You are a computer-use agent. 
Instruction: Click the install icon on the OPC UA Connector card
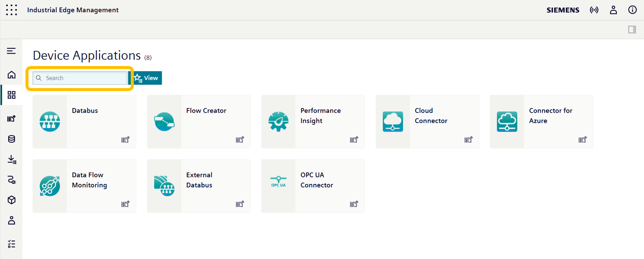[354, 204]
